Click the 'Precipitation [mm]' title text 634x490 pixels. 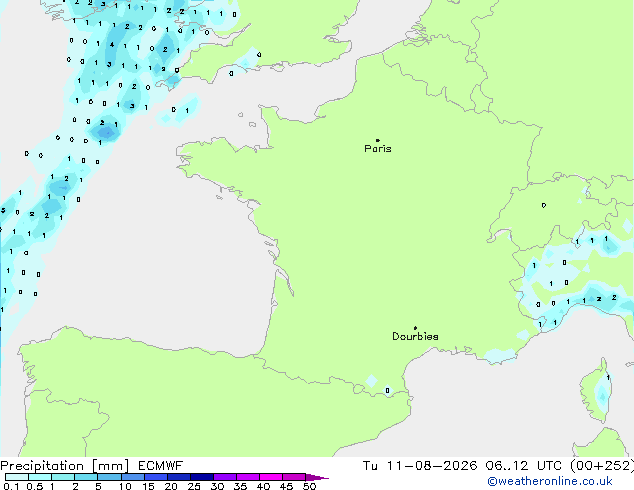pyautogui.click(x=65, y=466)
